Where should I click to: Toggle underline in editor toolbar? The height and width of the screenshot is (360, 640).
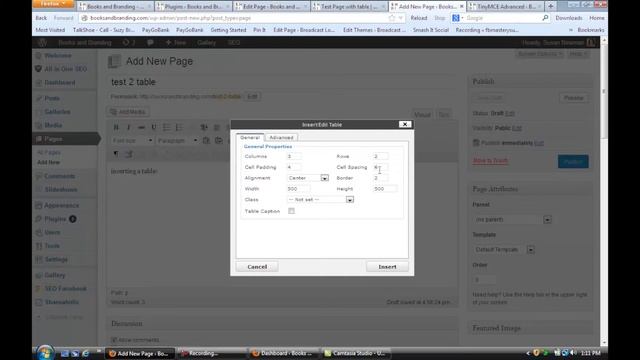pos(154,127)
